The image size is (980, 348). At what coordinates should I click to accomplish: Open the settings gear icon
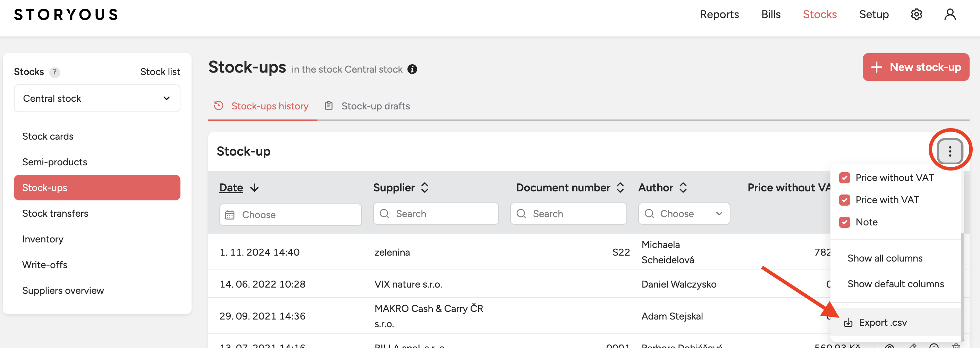pos(916,15)
